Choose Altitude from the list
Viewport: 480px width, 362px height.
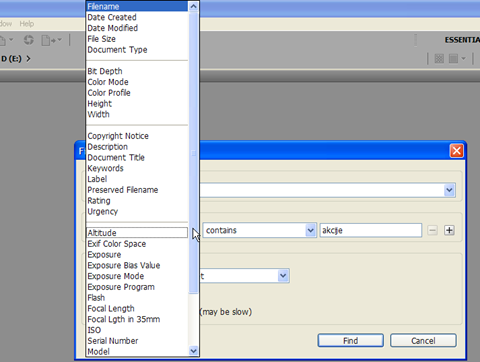137,233
